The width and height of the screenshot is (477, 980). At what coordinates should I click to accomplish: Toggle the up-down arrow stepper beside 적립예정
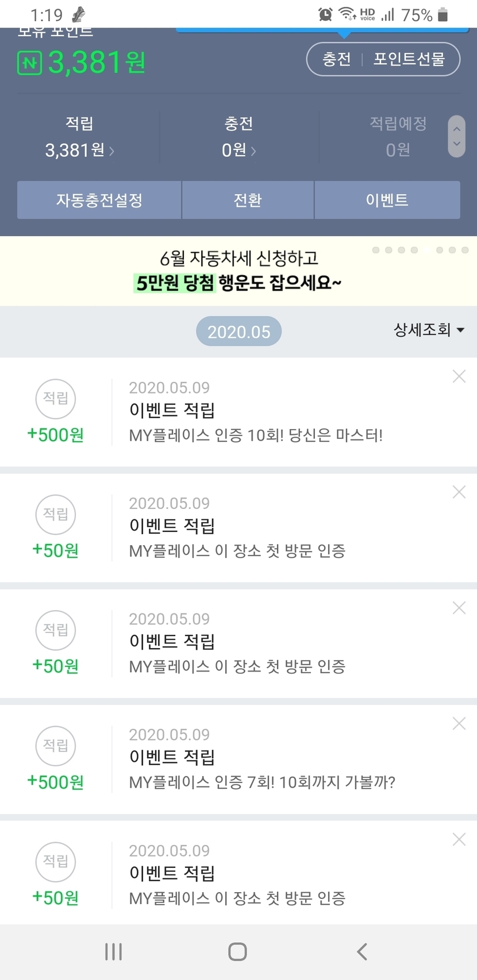[x=456, y=137]
